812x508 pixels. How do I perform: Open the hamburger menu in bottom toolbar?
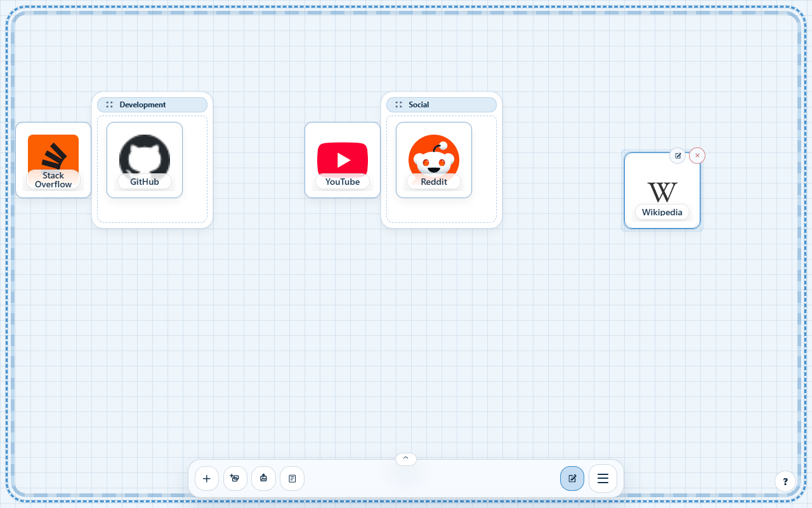pos(603,478)
